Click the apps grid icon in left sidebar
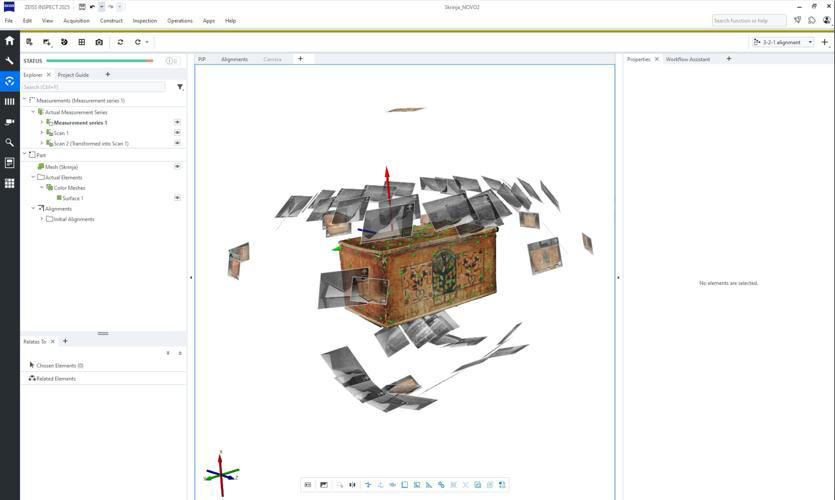Image resolution: width=835 pixels, height=500 pixels. tap(10, 183)
